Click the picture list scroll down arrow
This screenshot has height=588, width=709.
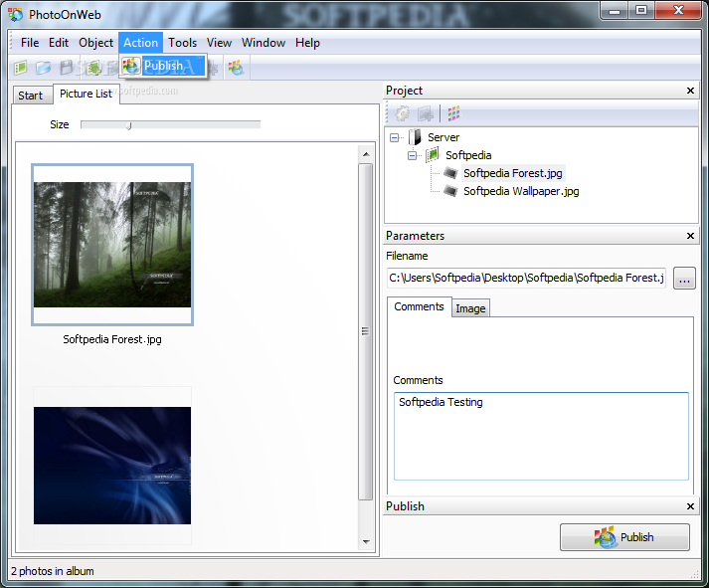[366, 541]
